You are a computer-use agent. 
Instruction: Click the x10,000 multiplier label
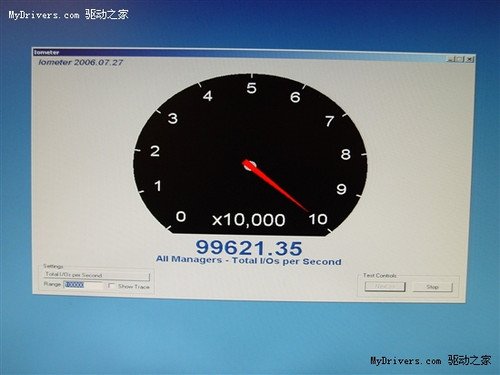(x=249, y=220)
